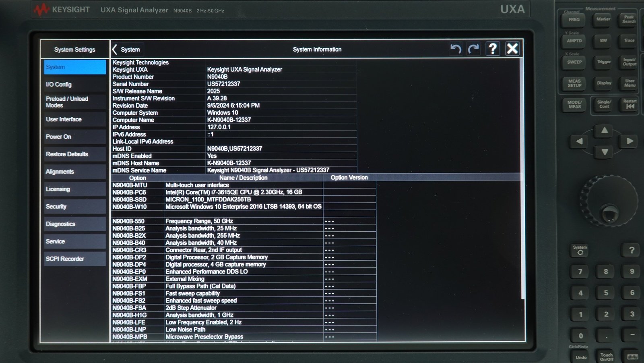This screenshot has width=644, height=363.
Task: Select the N9040B-EXM External Mixing row
Action: [244, 279]
